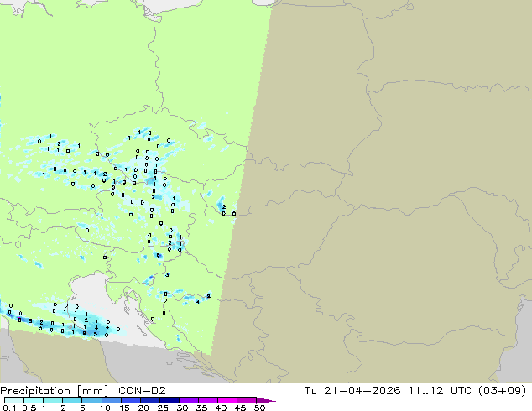Image resolution: width=532 pixels, height=411 pixels.
Task: Click the legend value '35'
Action: click(201, 408)
